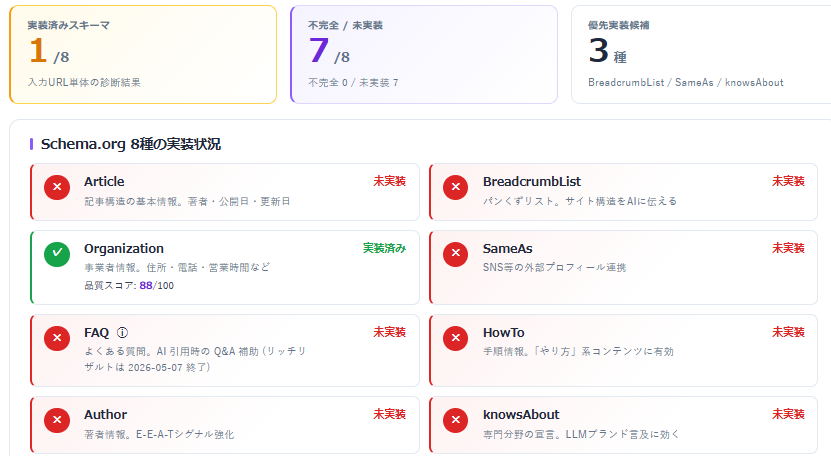Click the info icon next to FAQ
This screenshot has height=456, width=831.
point(122,332)
